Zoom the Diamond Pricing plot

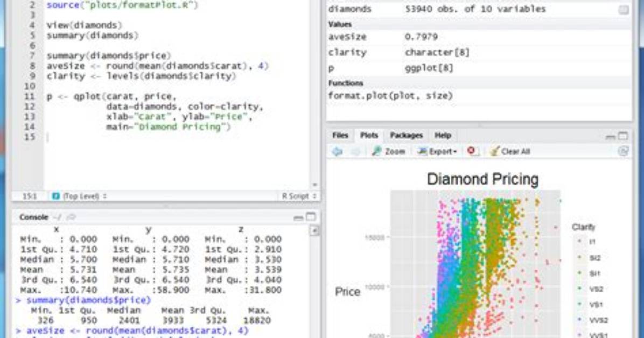pos(388,152)
